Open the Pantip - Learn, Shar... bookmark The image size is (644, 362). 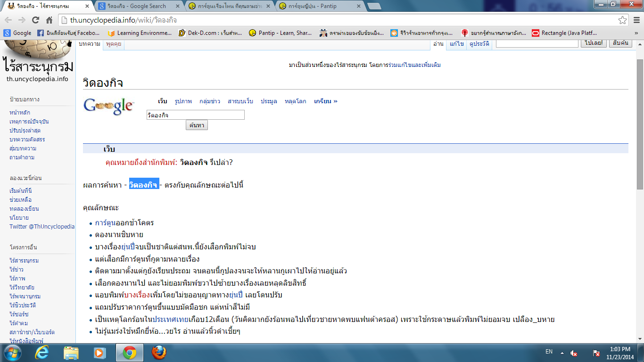pos(280,33)
